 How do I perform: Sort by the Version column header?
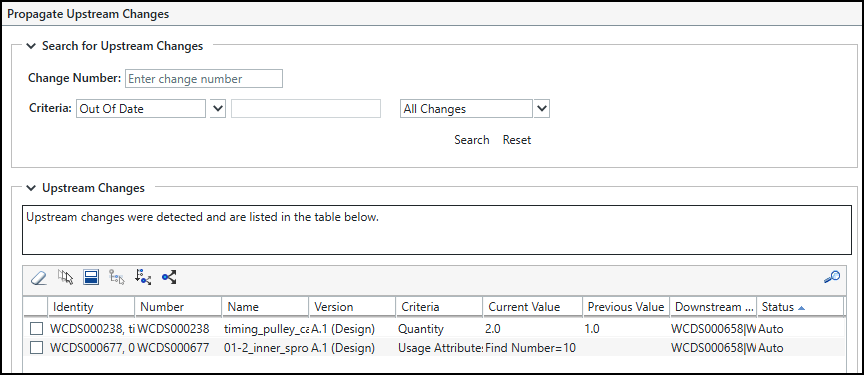(x=352, y=307)
